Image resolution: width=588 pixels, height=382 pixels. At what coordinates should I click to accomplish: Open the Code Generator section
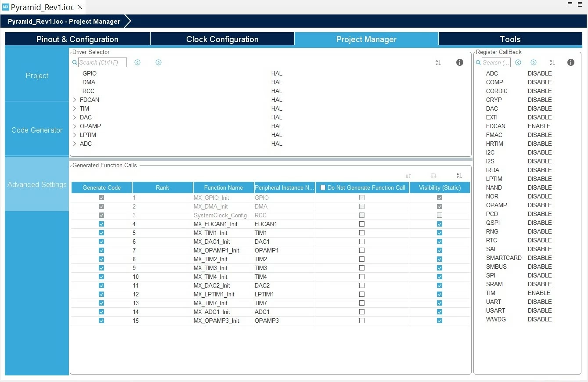(x=37, y=130)
